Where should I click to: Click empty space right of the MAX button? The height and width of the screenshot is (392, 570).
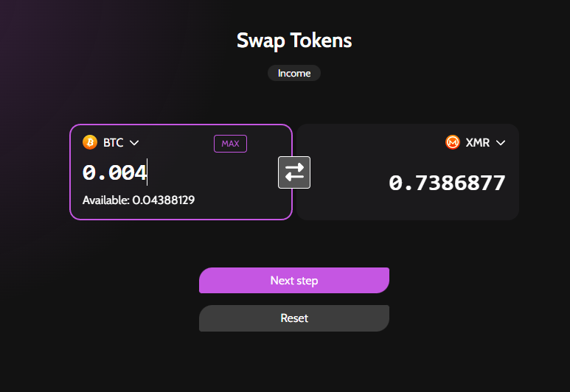267,144
